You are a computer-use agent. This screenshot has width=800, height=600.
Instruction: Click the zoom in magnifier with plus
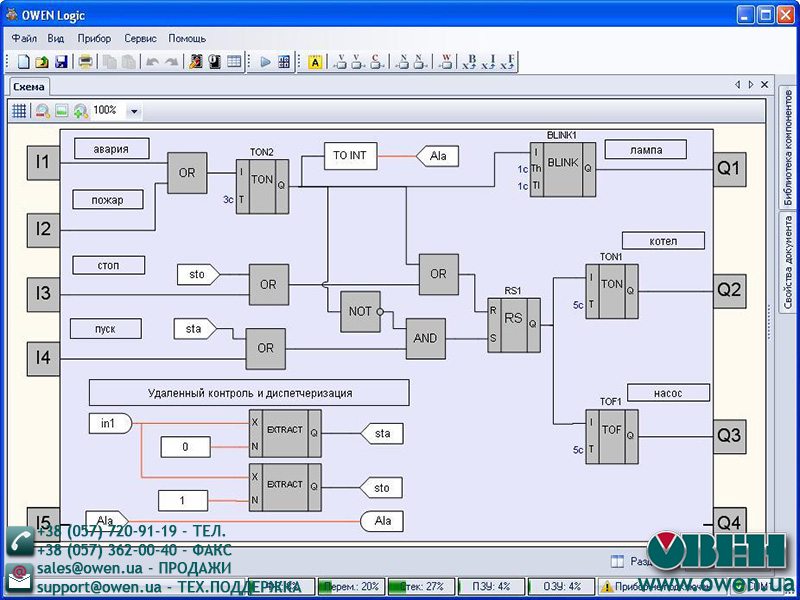80,111
